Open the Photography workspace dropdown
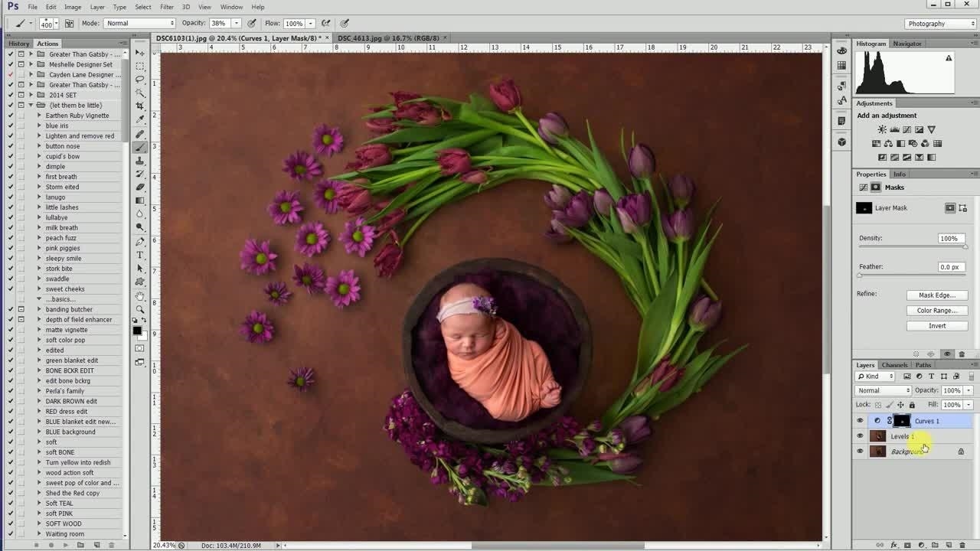980x551 pixels. pos(940,24)
